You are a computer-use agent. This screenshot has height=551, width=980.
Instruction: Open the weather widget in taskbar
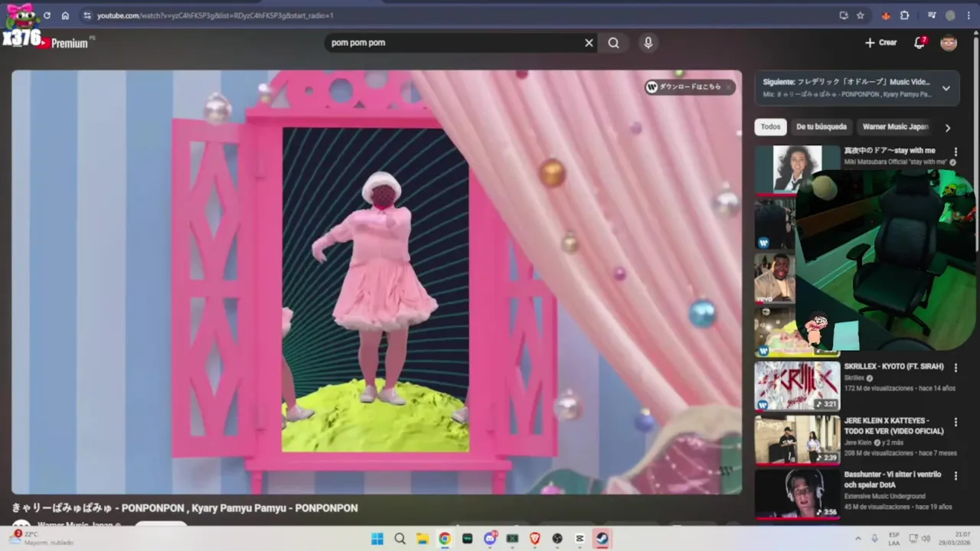click(x=43, y=538)
